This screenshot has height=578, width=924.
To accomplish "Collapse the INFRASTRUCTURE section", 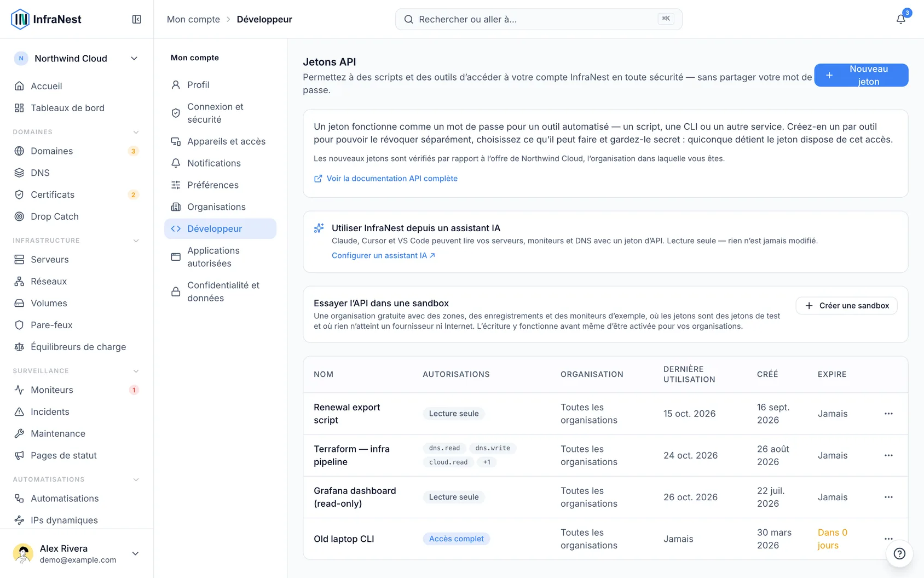I will (136, 241).
